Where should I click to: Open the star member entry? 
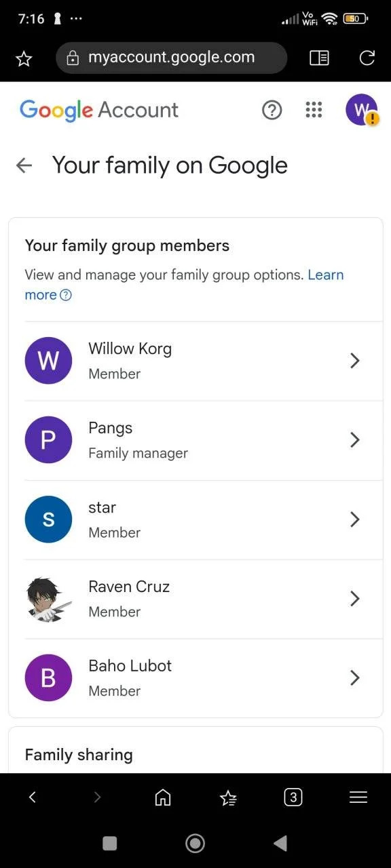click(195, 519)
